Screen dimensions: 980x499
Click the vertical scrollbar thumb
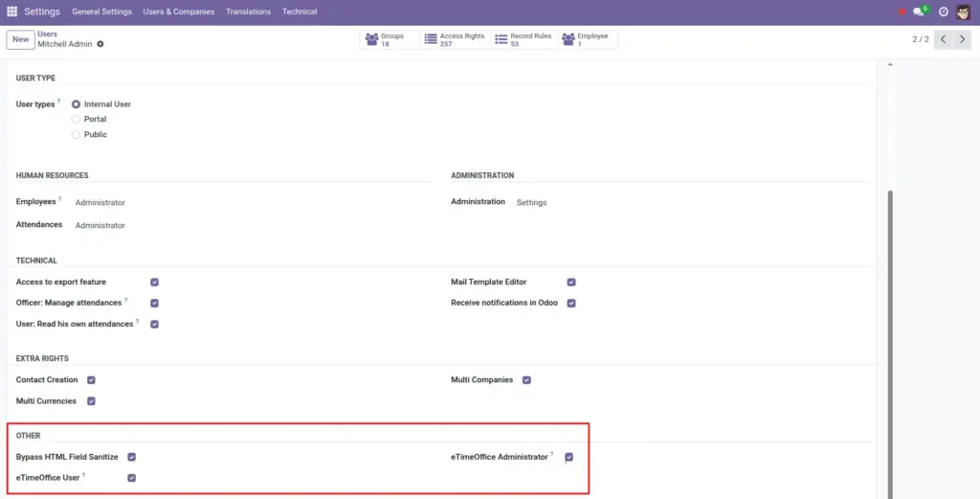tap(890, 344)
